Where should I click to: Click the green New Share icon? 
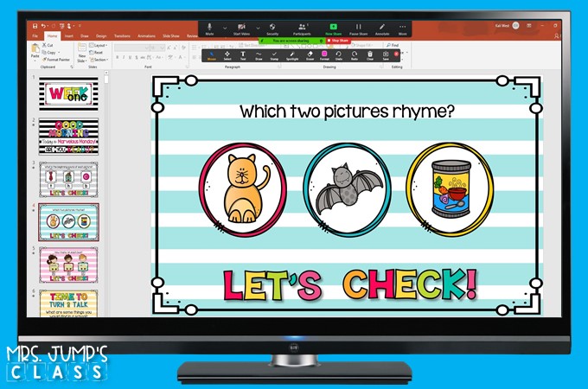(x=334, y=29)
